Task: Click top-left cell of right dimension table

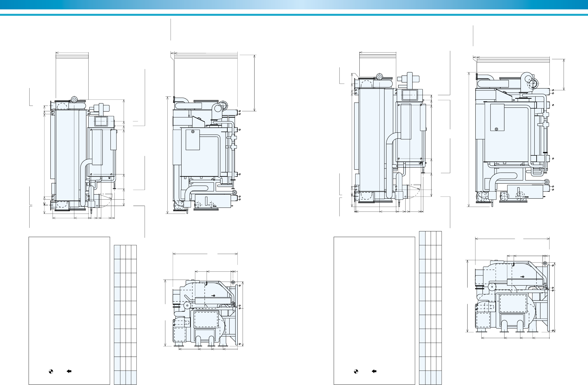Action: point(422,238)
